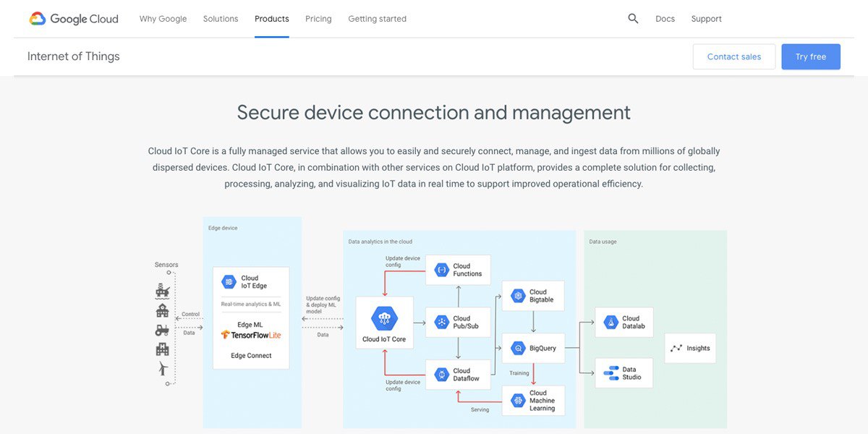Image resolution: width=868 pixels, height=434 pixels.
Task: Click the Edge Connect label
Action: (x=251, y=356)
